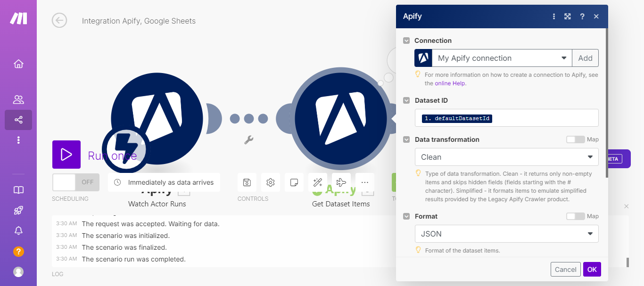
Task: Go to Home in the left sidebar
Action: pos(18,64)
